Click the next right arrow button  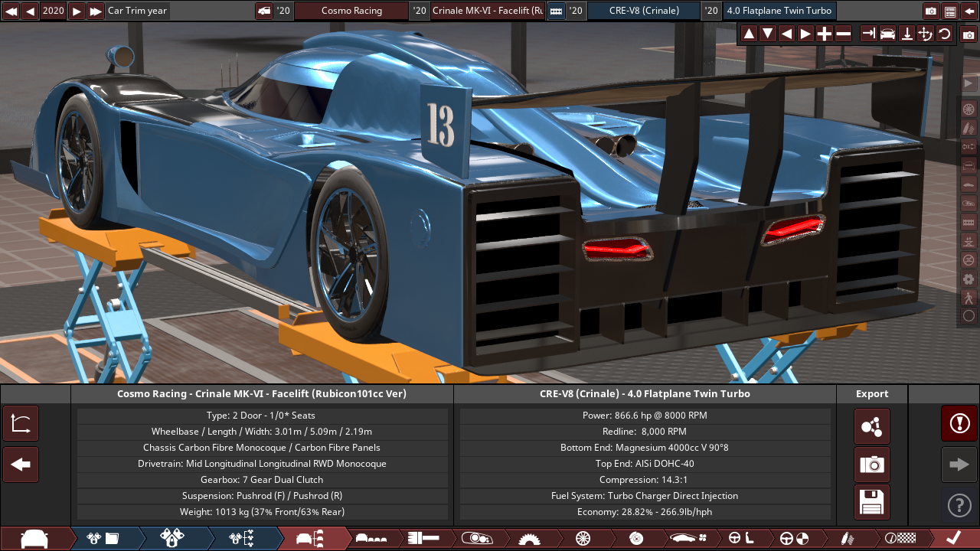pyautogui.click(x=959, y=464)
